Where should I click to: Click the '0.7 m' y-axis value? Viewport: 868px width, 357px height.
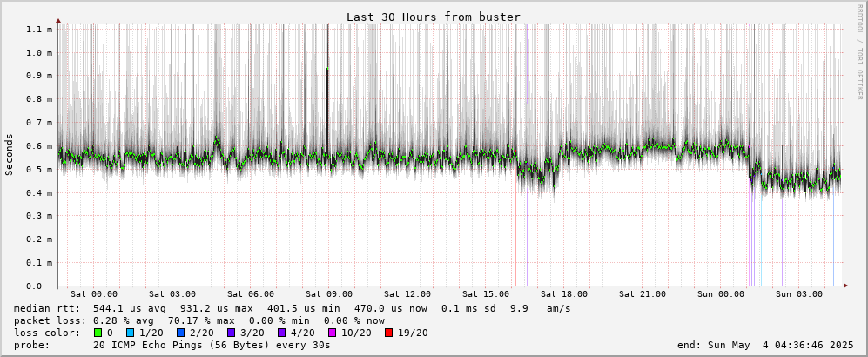pos(40,123)
